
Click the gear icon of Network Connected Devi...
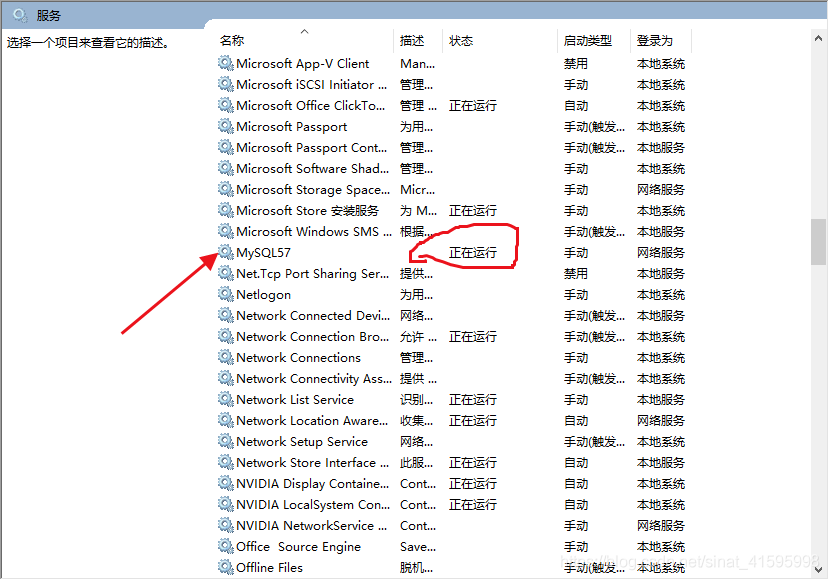point(226,315)
